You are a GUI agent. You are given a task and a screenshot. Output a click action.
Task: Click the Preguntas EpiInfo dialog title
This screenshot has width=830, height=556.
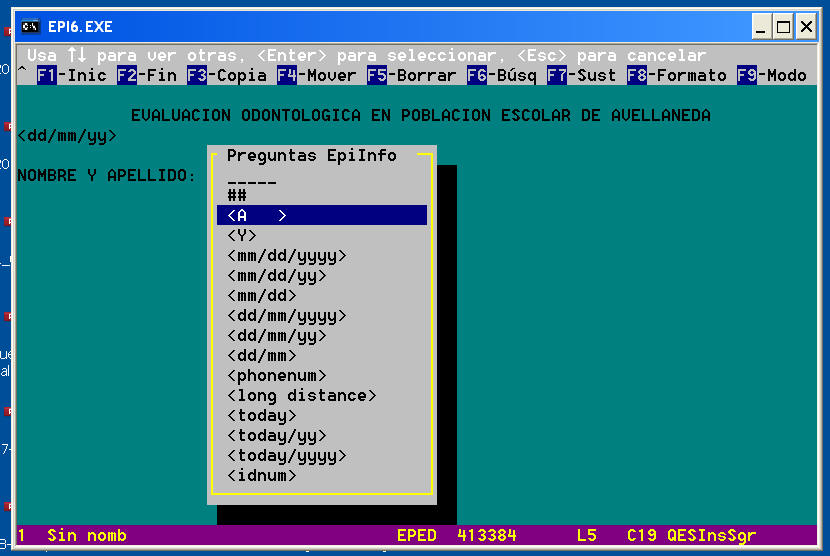point(312,156)
